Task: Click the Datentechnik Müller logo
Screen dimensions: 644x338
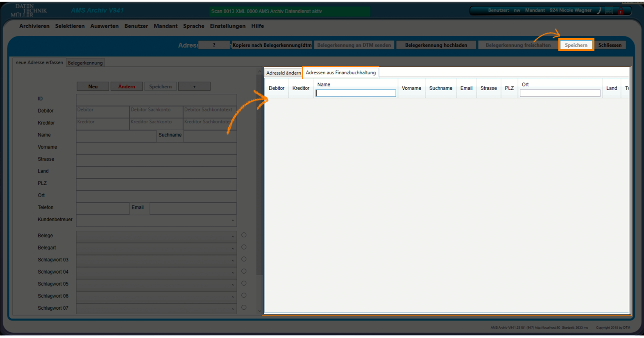Action: point(29,11)
